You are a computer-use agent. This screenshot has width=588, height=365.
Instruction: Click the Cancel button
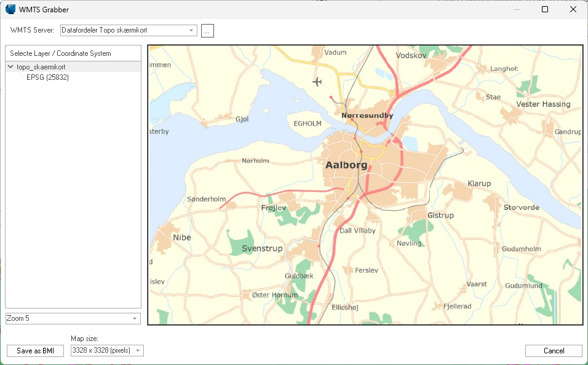554,351
